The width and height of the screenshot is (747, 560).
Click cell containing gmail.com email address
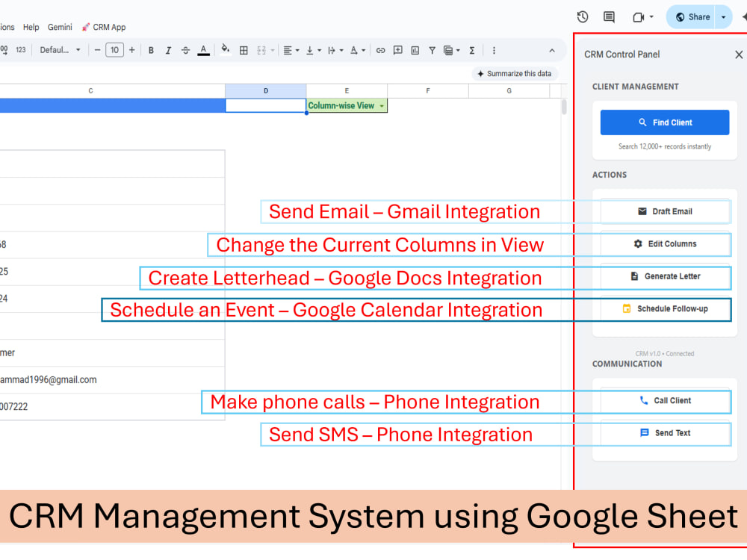point(112,379)
